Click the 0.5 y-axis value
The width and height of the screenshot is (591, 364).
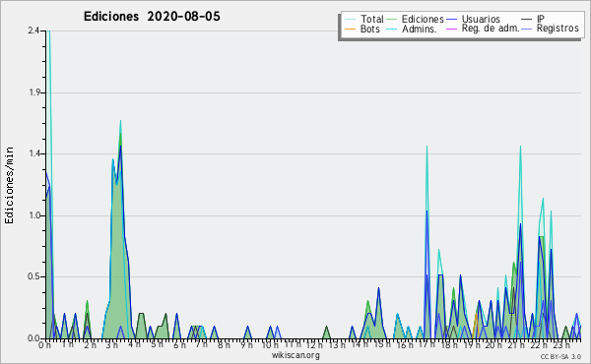(33, 276)
